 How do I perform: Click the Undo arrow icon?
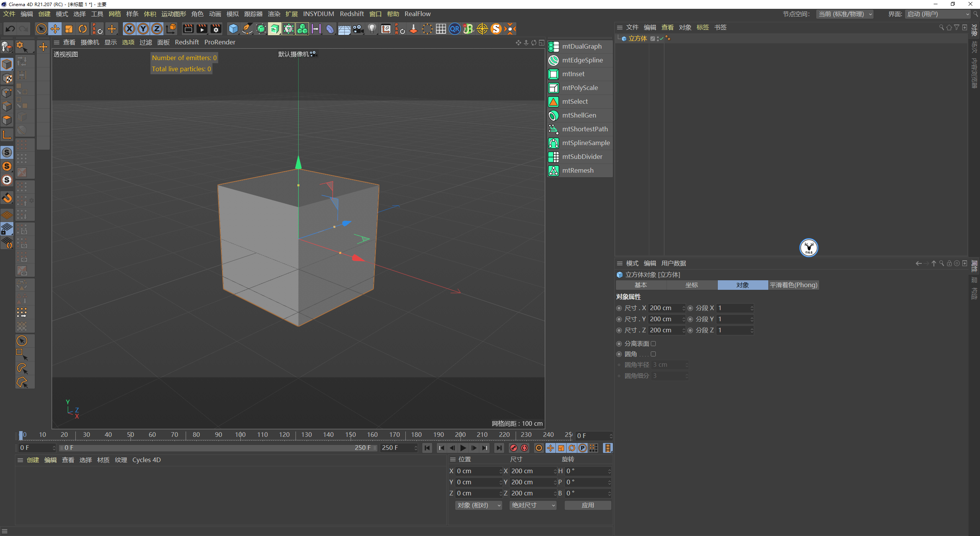tap(10, 29)
